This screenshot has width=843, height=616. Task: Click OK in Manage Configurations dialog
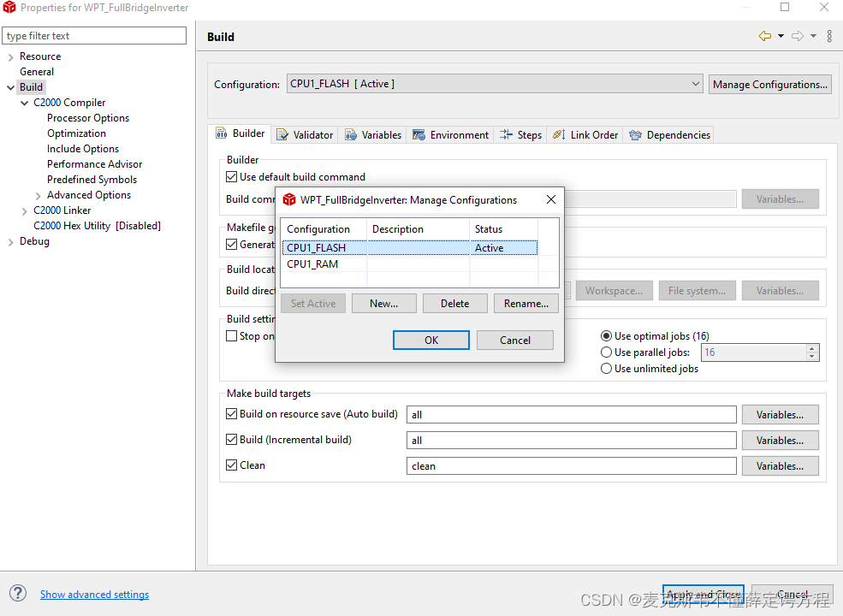pyautogui.click(x=431, y=340)
